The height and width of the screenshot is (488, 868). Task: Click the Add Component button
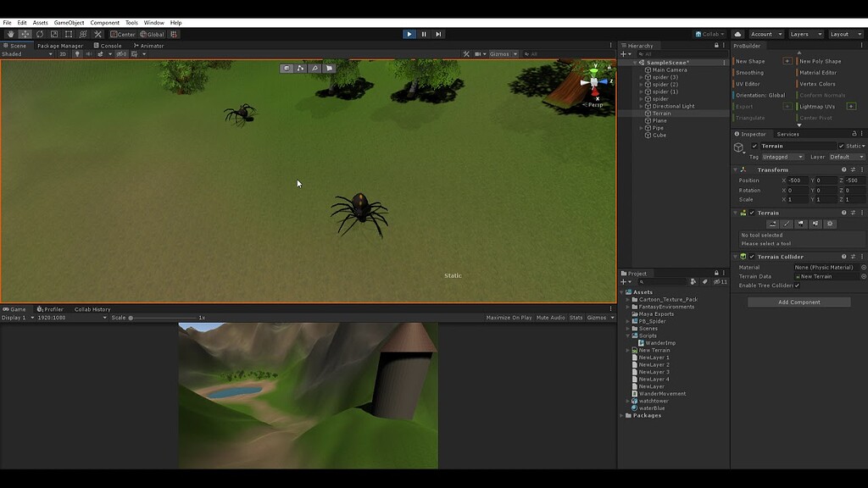tap(798, 302)
